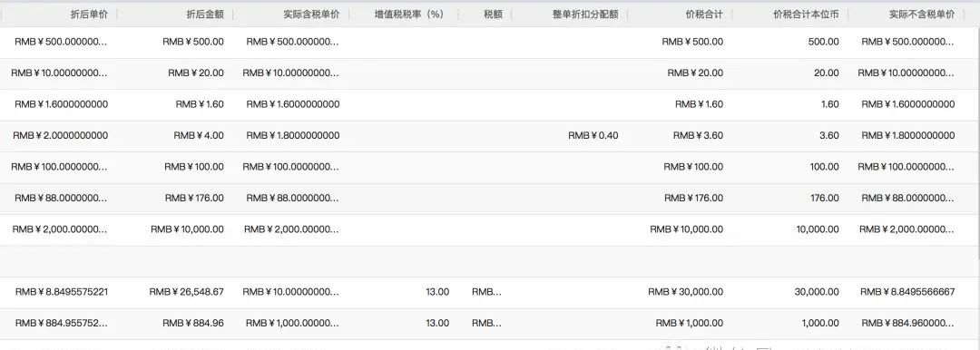Click RMB¥100.00 in the 折后金额 column
Viewport: 980px width, 350px height.
(x=194, y=167)
